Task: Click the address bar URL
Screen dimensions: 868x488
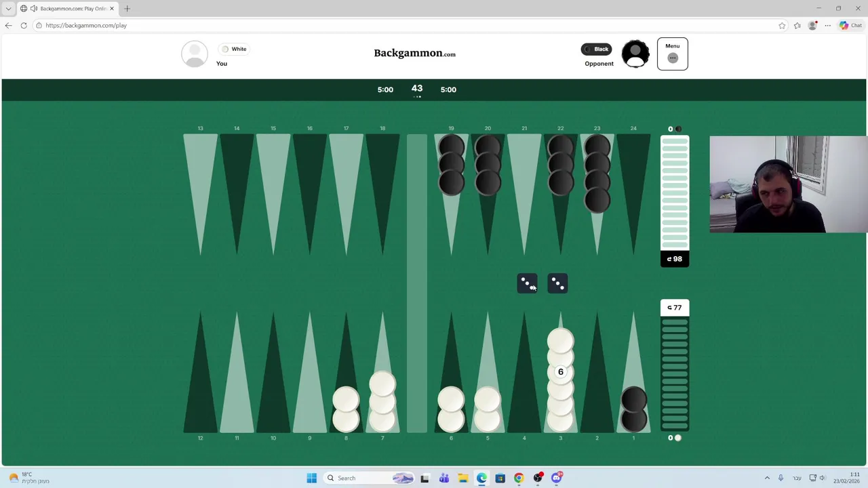Action: pyautogui.click(x=86, y=25)
